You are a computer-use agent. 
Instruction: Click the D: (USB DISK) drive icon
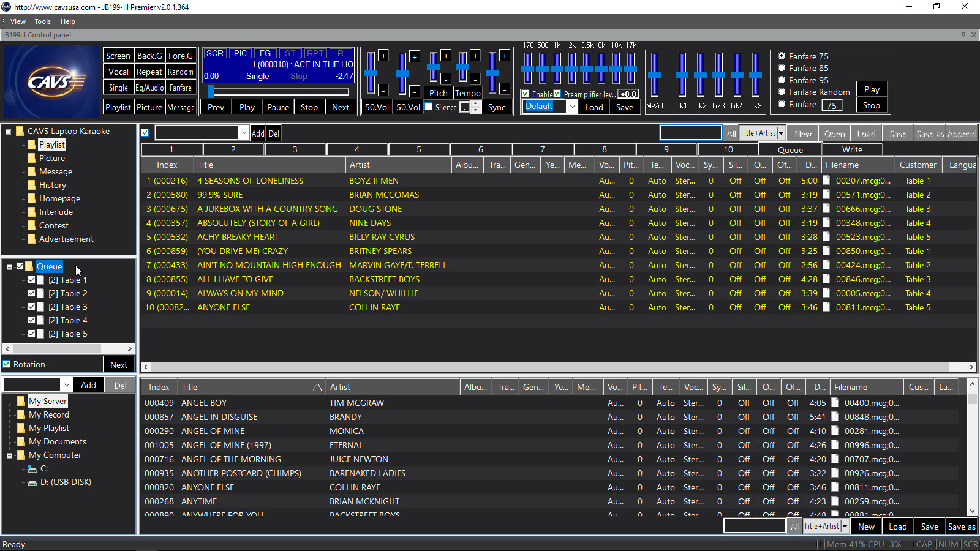(x=32, y=482)
